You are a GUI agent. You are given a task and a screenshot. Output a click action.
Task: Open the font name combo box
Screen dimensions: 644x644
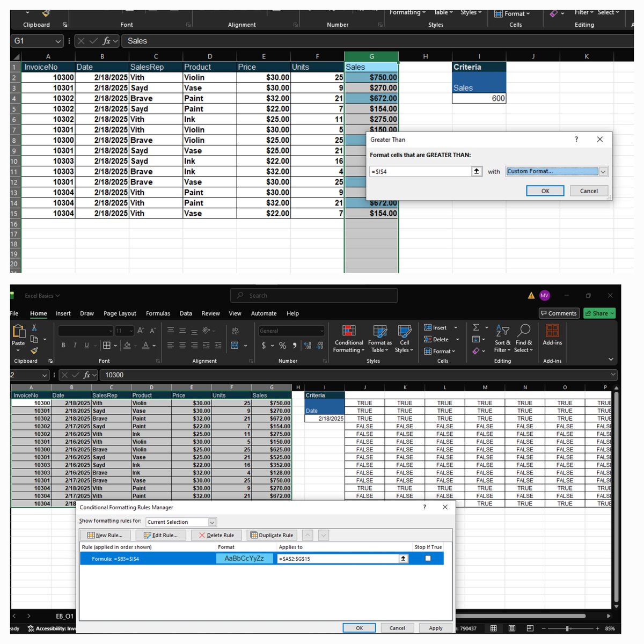[x=86, y=331]
